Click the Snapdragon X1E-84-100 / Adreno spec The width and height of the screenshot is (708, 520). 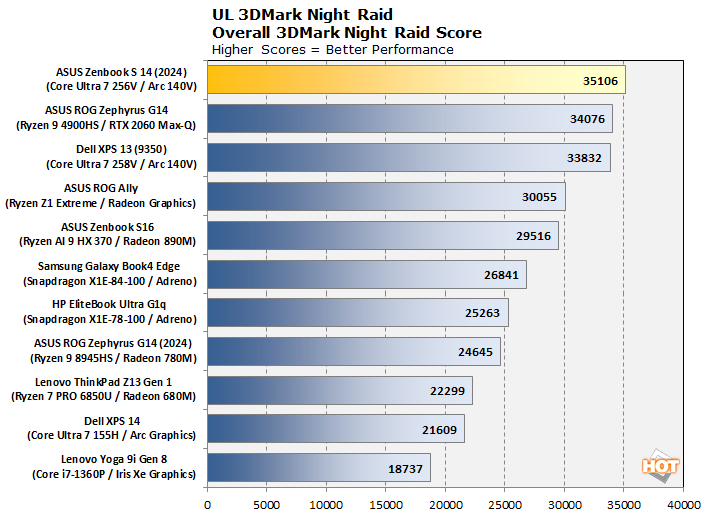click(x=110, y=281)
